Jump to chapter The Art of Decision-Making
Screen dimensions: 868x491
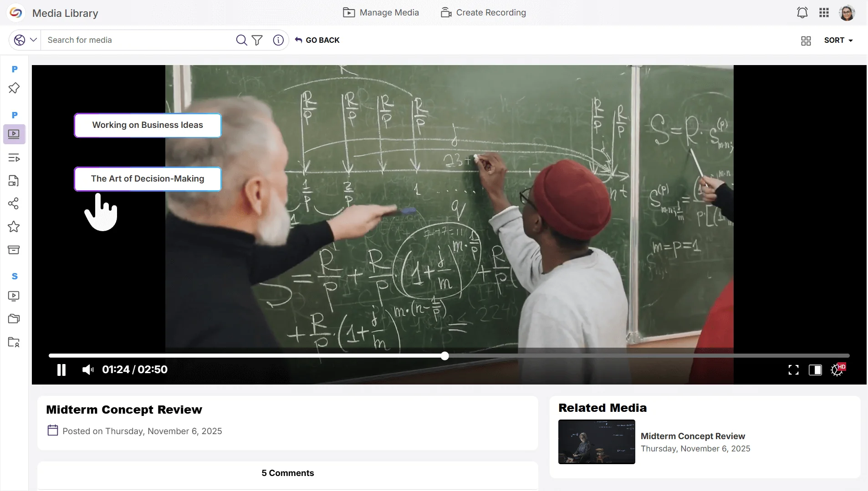[x=148, y=179]
